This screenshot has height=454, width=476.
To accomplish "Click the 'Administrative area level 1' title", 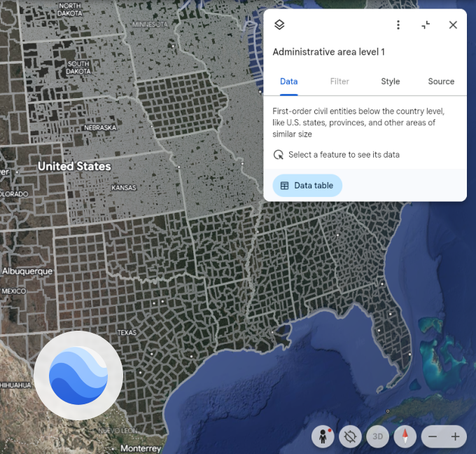I will click(328, 52).
